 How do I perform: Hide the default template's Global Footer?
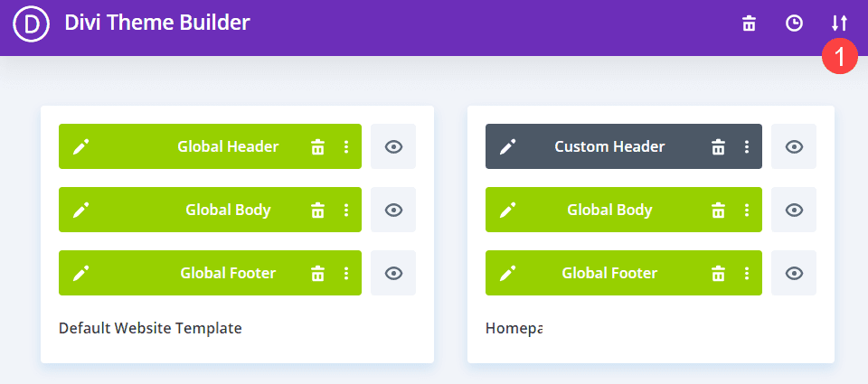coord(393,273)
